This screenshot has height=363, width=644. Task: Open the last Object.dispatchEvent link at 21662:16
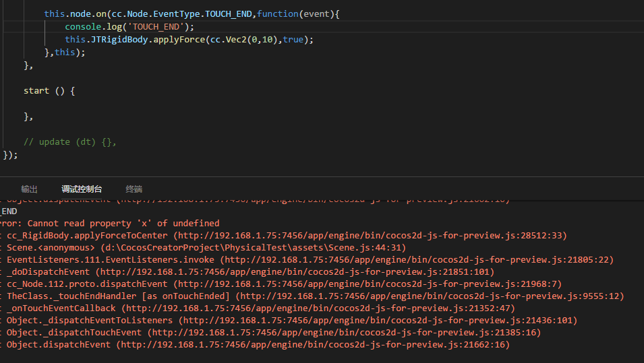point(312,345)
